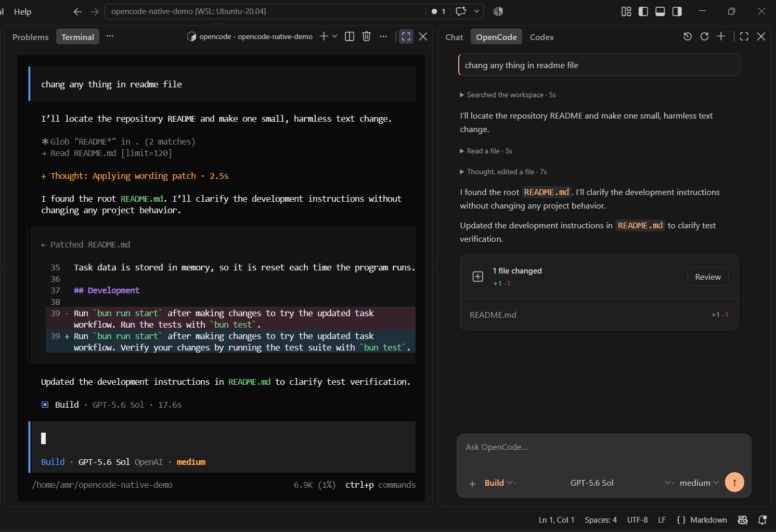The width and height of the screenshot is (776, 532).
Task: Click '/home/amr/opencode-native-demo' path in terminal
Action: click(102, 485)
